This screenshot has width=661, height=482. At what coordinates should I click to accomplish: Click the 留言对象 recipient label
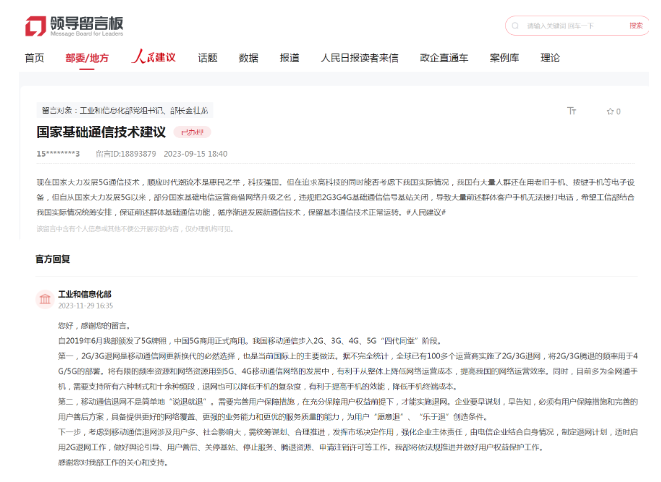(x=125, y=110)
